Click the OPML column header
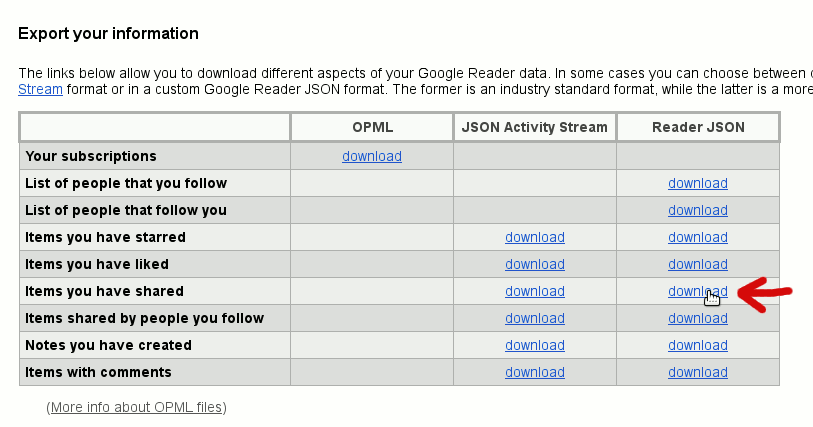This screenshot has width=813, height=427. (372, 127)
